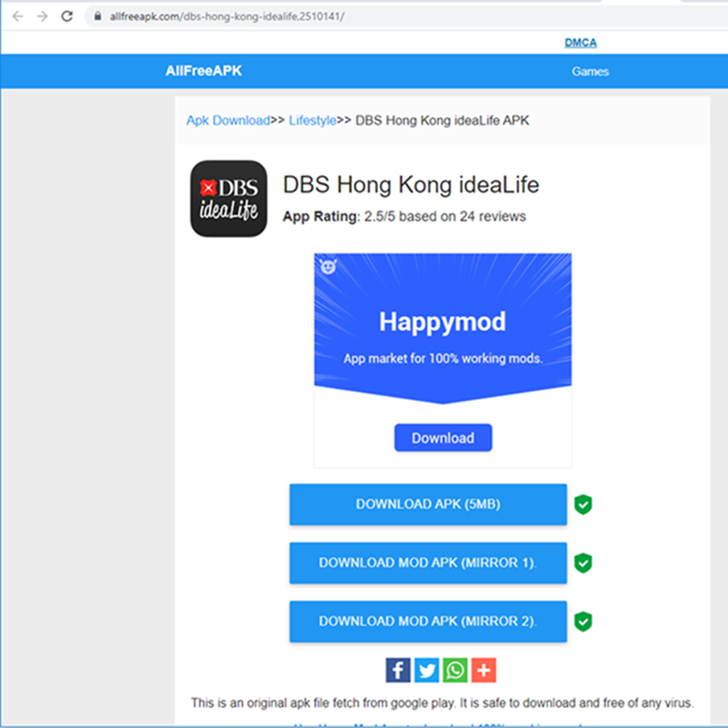Click the browser forward arrow
This screenshot has height=728, width=728.
point(42,16)
